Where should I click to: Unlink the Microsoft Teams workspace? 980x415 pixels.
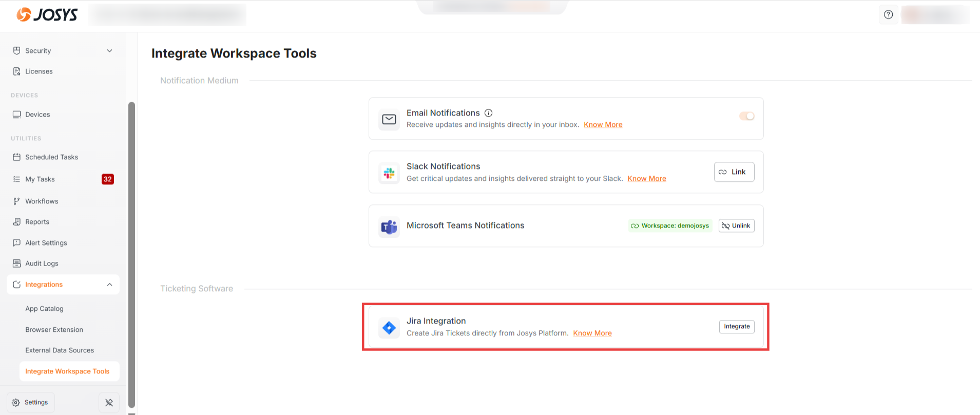point(736,226)
